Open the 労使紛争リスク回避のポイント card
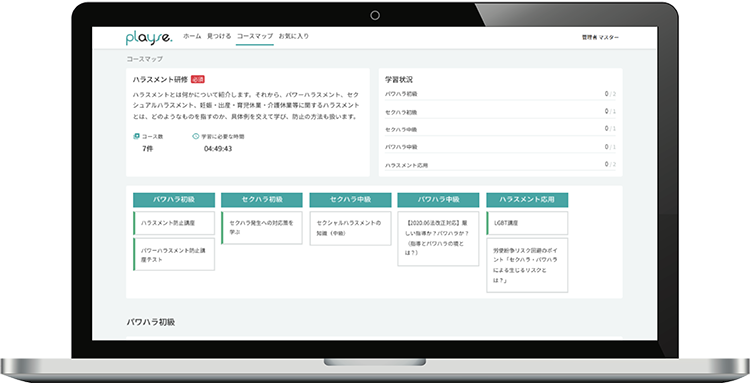This screenshot has height=383, width=750. [x=527, y=265]
